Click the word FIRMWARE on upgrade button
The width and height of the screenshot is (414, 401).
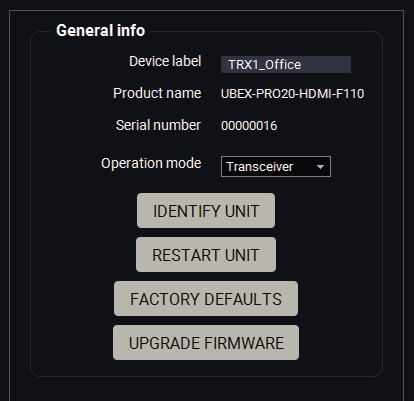(244, 343)
